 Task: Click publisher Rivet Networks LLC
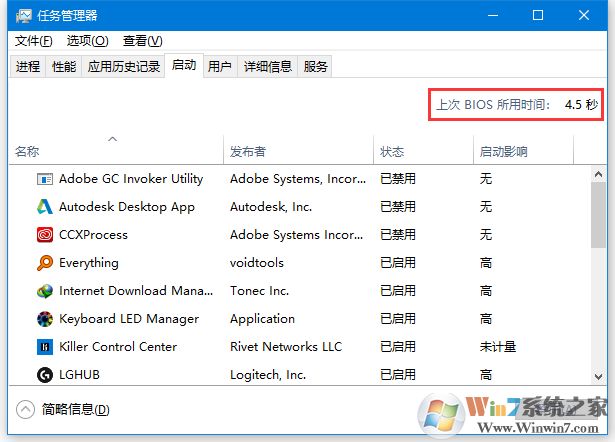tap(286, 347)
